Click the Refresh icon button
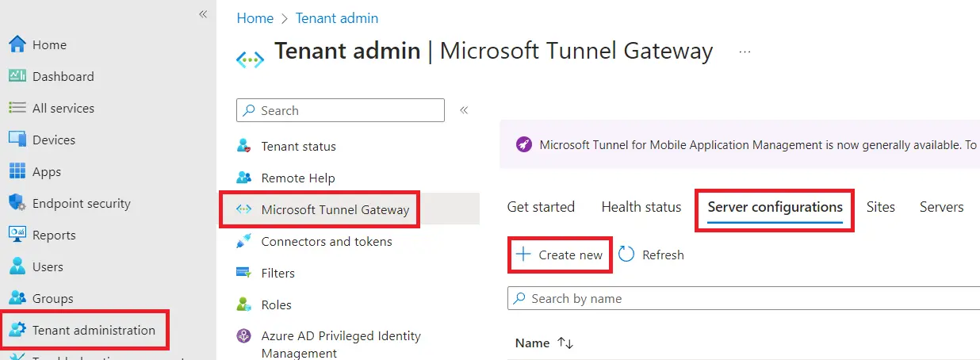 pyautogui.click(x=626, y=255)
